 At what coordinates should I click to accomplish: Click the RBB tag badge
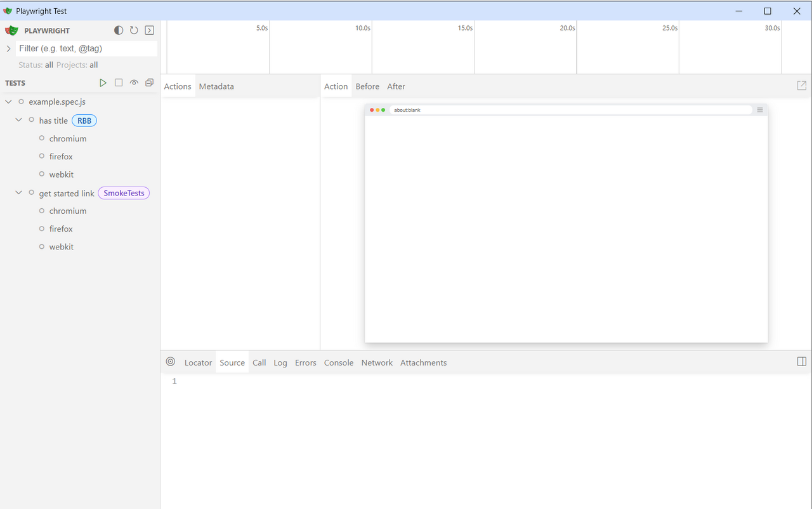coord(84,121)
